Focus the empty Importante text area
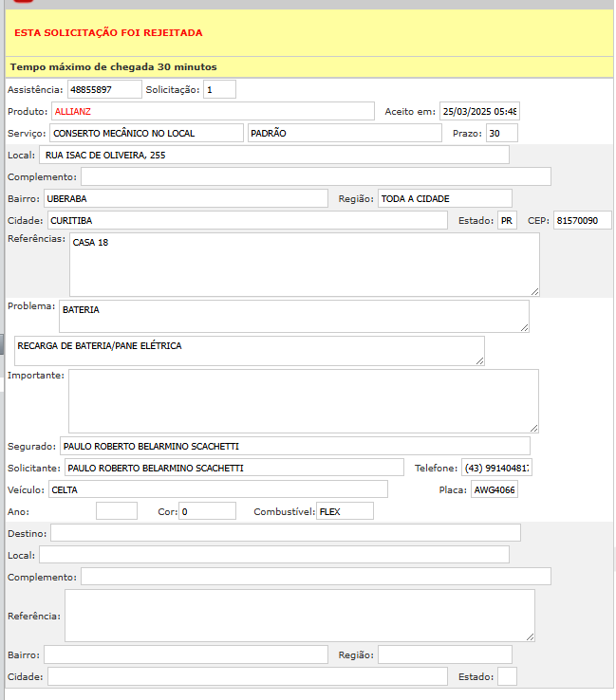The image size is (616, 700). coord(303,400)
